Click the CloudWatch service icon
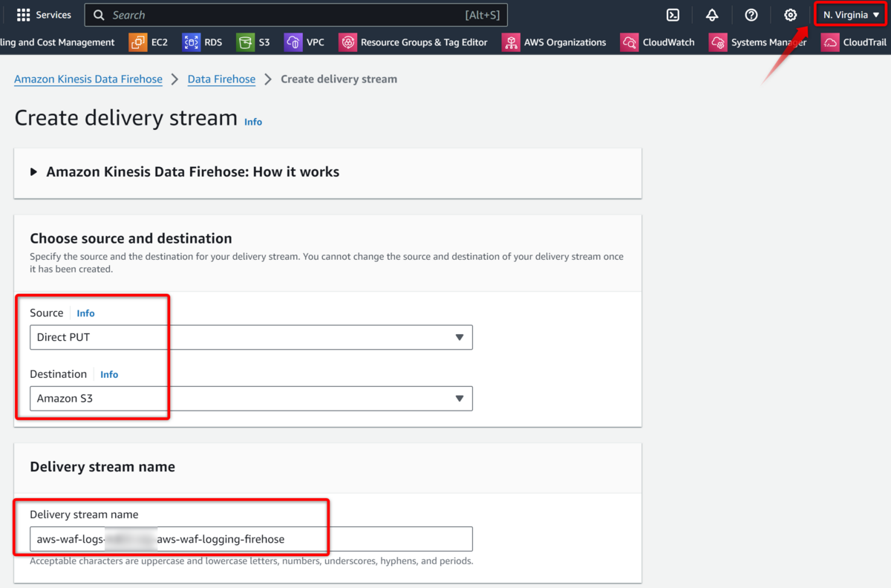Viewport: 891px width, 588px height. [630, 42]
